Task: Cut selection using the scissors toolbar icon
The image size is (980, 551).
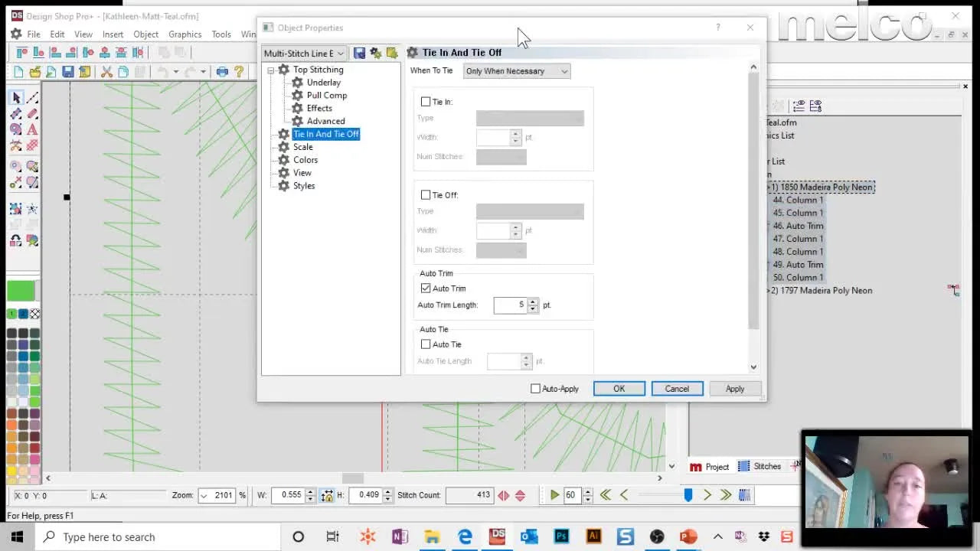Action: click(x=107, y=71)
